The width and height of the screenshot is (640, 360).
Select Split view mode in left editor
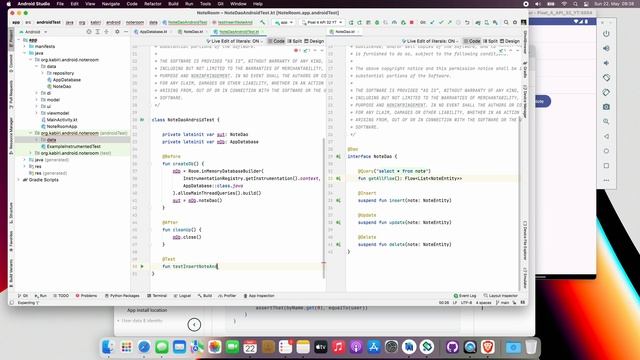click(295, 41)
